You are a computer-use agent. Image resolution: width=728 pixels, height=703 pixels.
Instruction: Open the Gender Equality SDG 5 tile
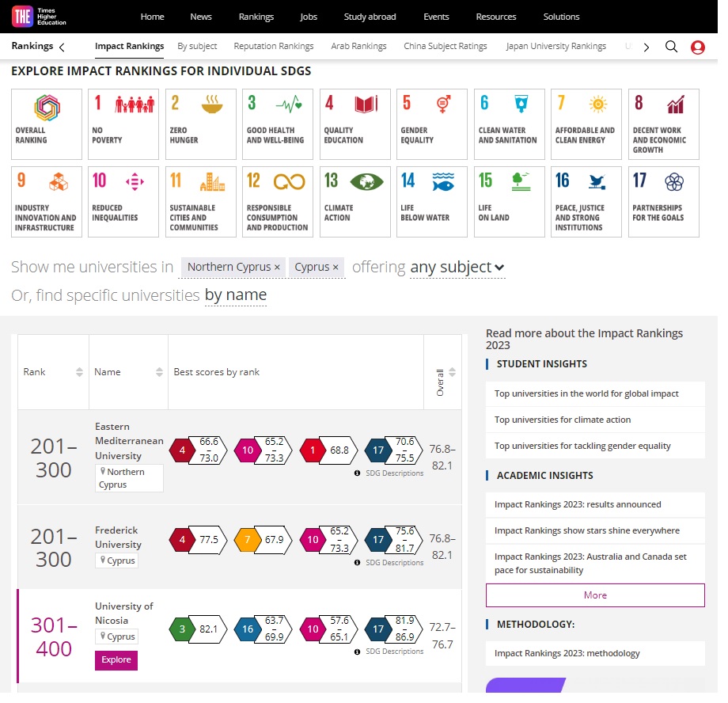pos(433,124)
